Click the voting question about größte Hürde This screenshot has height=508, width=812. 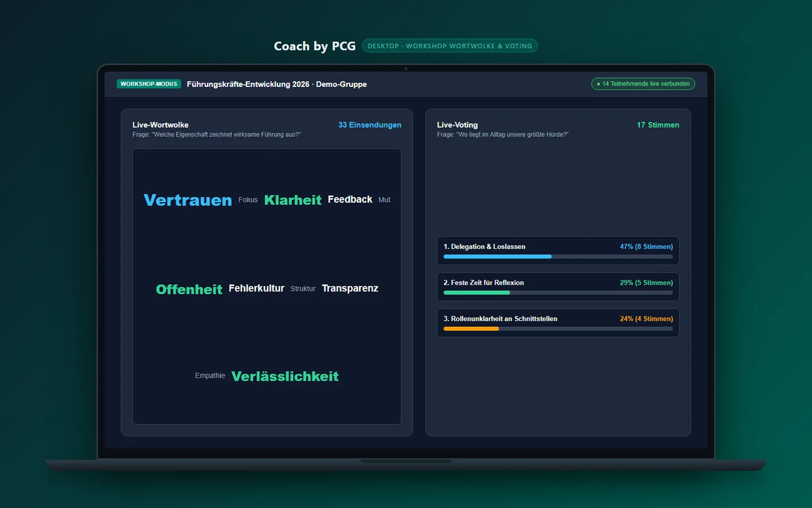[x=502, y=135]
